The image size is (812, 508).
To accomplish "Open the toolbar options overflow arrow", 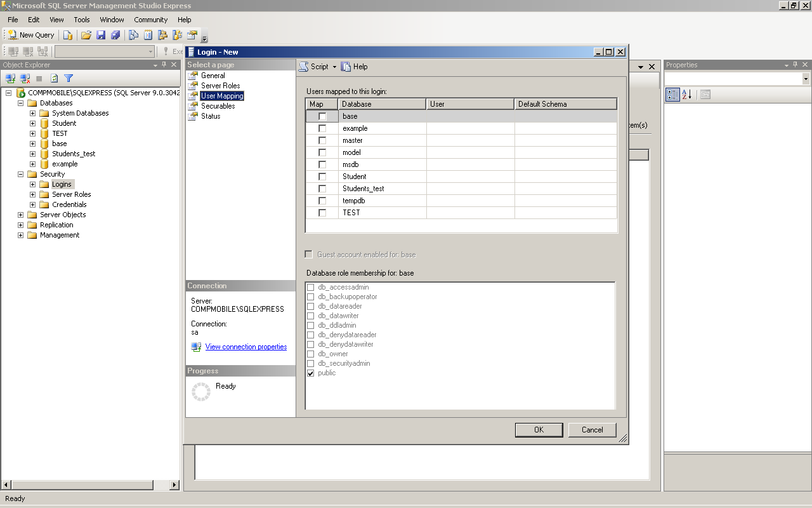I will (x=204, y=38).
